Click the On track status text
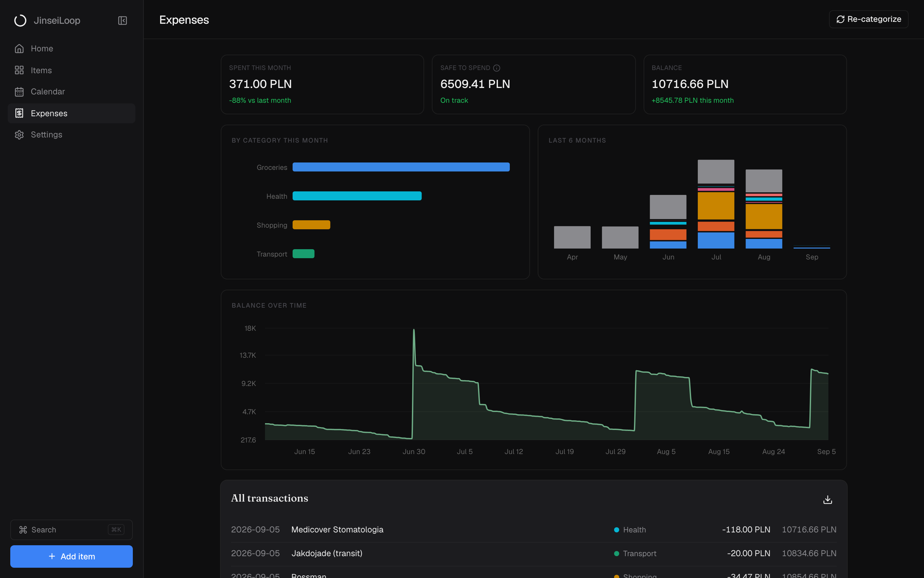 (x=454, y=100)
